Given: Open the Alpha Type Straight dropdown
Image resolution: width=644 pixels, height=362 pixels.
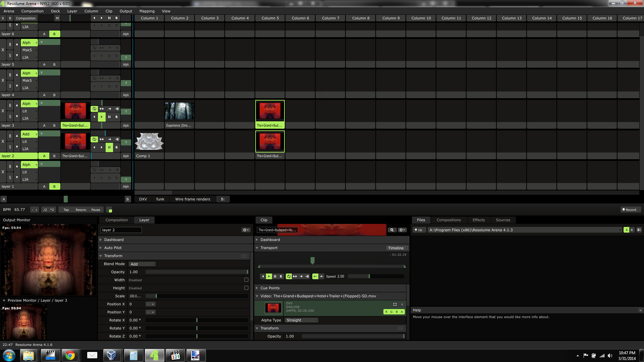Looking at the screenshot, I should click(301, 320).
